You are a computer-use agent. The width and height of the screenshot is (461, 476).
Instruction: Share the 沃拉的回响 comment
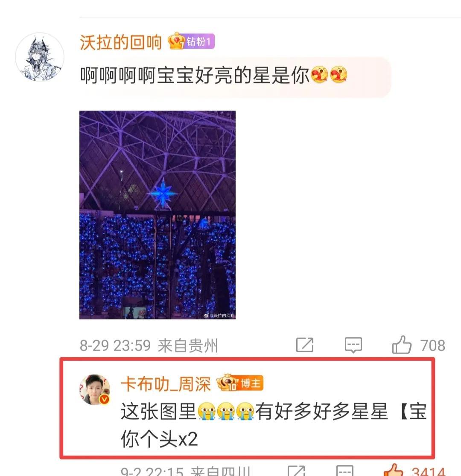pos(304,345)
